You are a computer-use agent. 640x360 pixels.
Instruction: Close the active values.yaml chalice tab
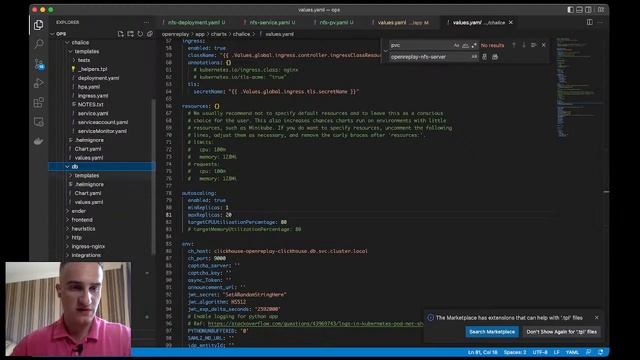511,22
